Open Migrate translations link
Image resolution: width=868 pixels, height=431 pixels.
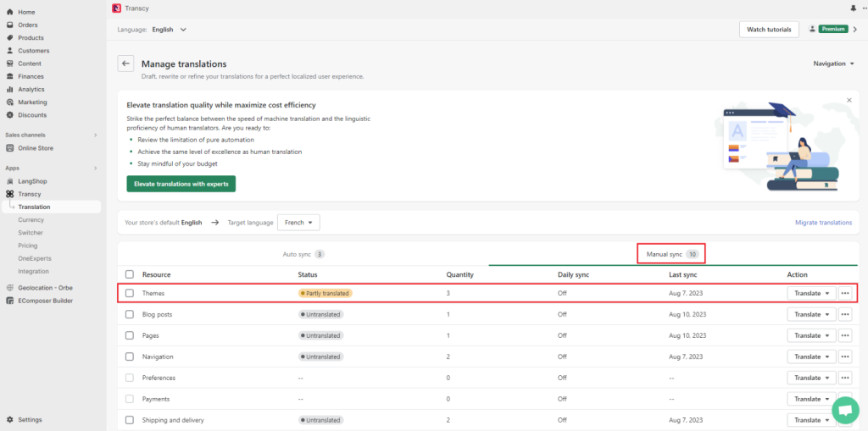click(824, 223)
